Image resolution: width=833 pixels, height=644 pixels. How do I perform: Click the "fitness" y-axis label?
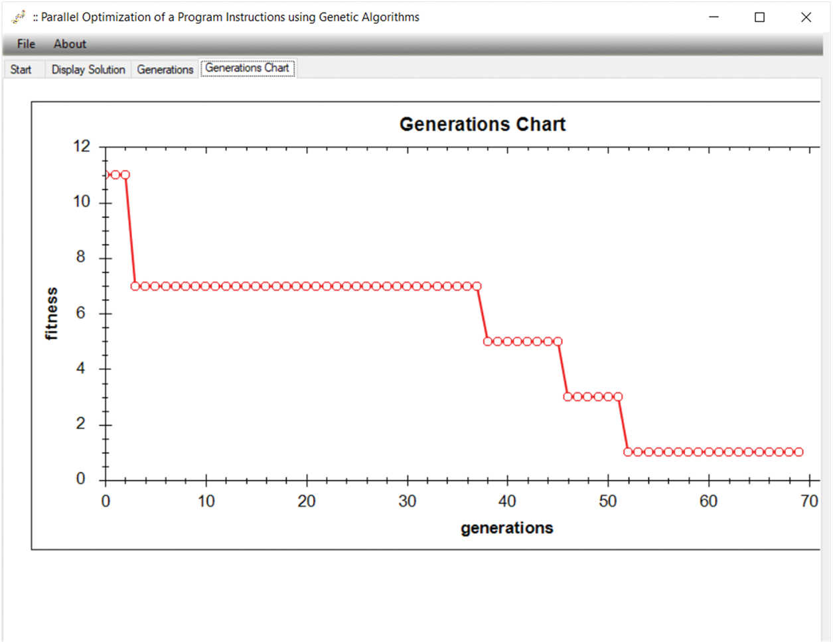click(x=52, y=314)
